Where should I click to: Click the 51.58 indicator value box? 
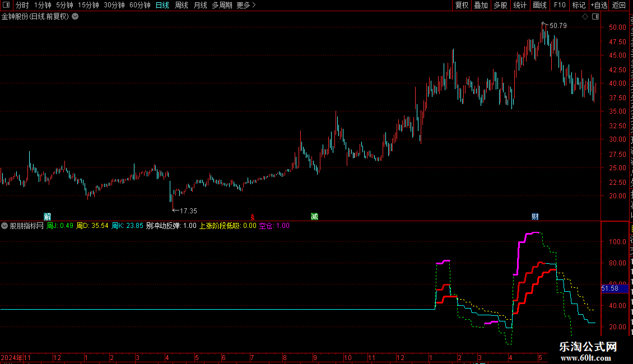615,288
